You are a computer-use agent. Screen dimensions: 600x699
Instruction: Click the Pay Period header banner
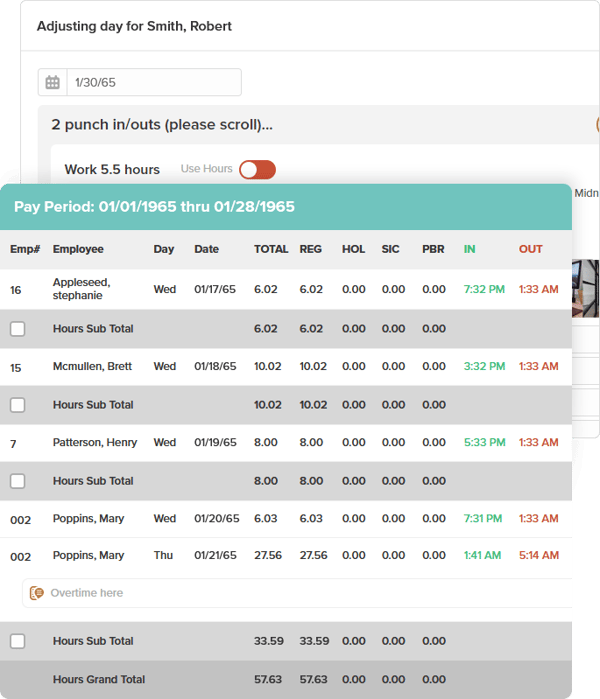(x=286, y=207)
